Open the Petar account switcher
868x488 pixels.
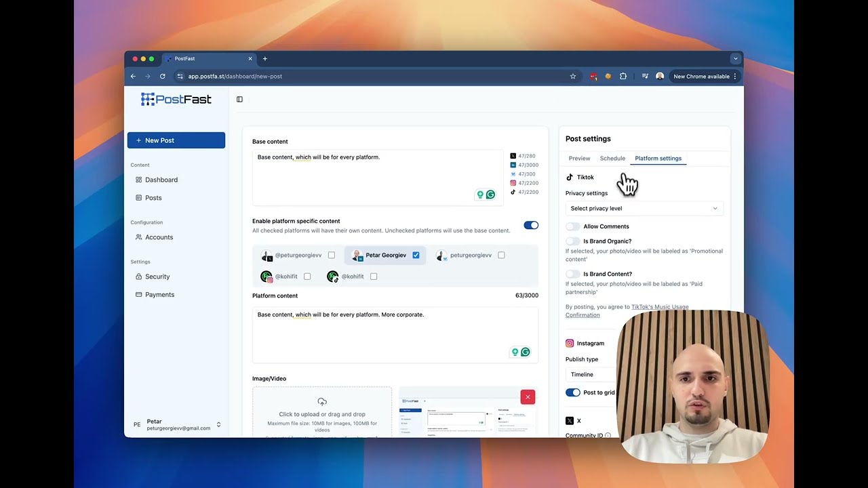point(176,424)
